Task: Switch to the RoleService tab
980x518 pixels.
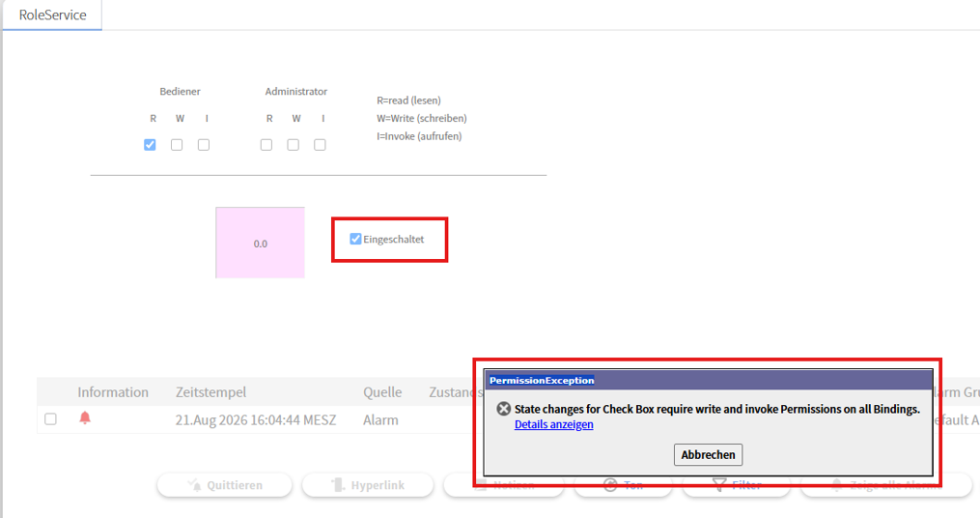Action: coord(52,15)
